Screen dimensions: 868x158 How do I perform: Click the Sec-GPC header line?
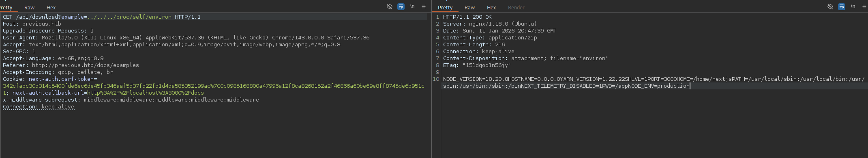pos(19,52)
